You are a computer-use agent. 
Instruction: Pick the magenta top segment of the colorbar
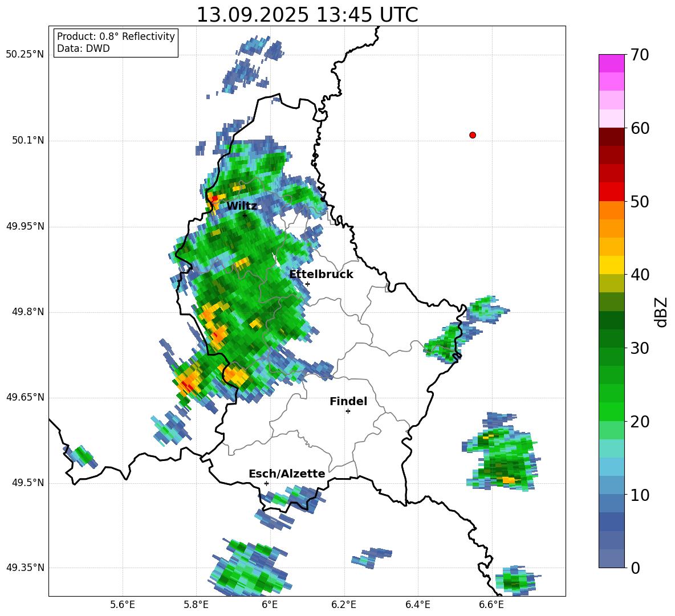[x=612, y=63]
